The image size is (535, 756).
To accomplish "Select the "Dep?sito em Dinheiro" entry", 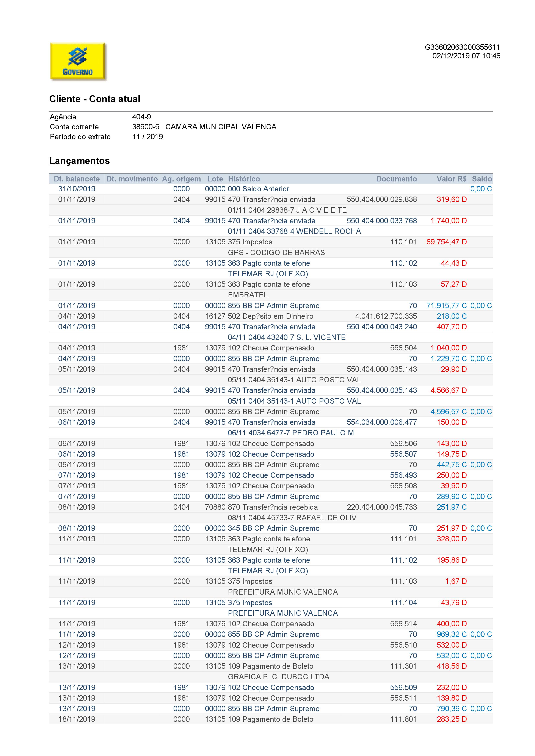I will click(x=277, y=316).
